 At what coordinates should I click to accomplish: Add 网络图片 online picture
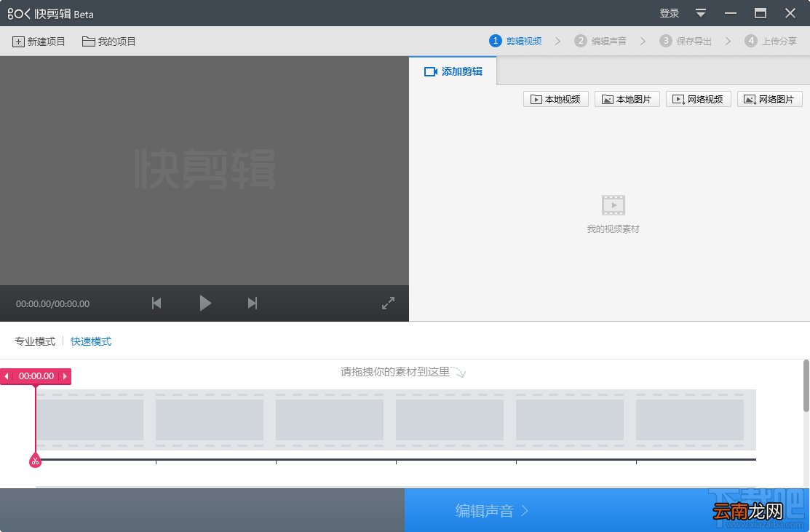tap(770, 99)
